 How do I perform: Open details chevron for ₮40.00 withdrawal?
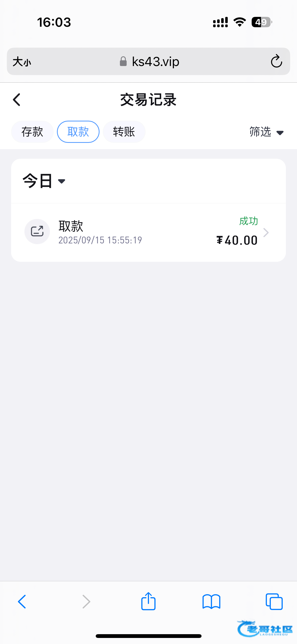[266, 232]
